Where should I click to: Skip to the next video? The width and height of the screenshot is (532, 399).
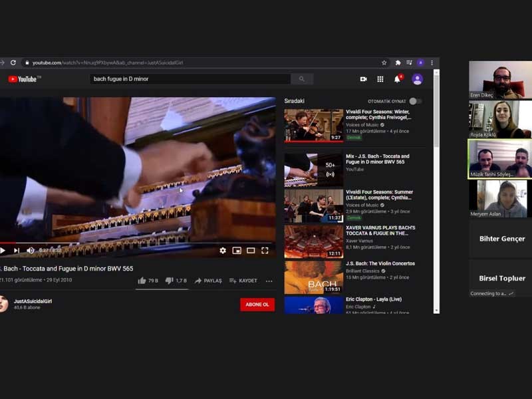pos(16,251)
